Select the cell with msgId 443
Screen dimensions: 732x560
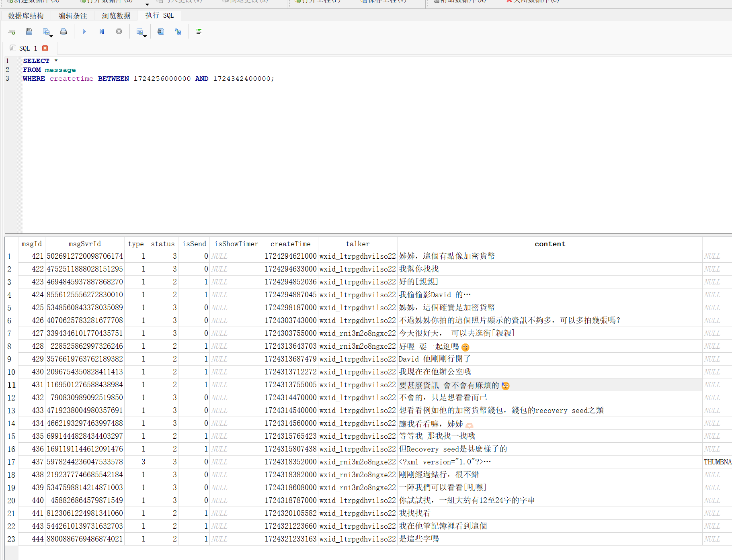point(32,526)
